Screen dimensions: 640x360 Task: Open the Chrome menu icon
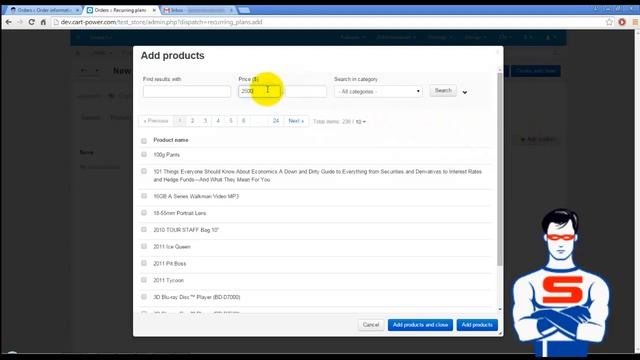635,22
